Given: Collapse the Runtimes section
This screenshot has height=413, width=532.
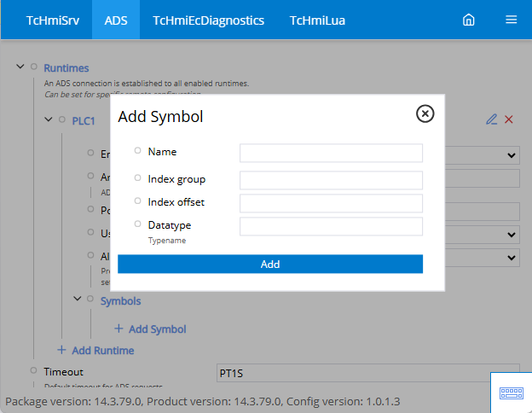Looking at the screenshot, I should (x=20, y=67).
